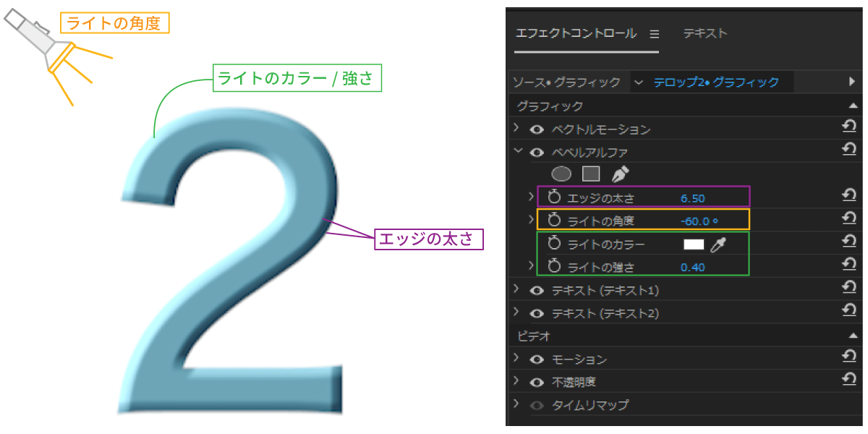The width and height of the screenshot is (868, 434).
Task: Reset the テキスト (テキスト2) row
Action: point(849,311)
